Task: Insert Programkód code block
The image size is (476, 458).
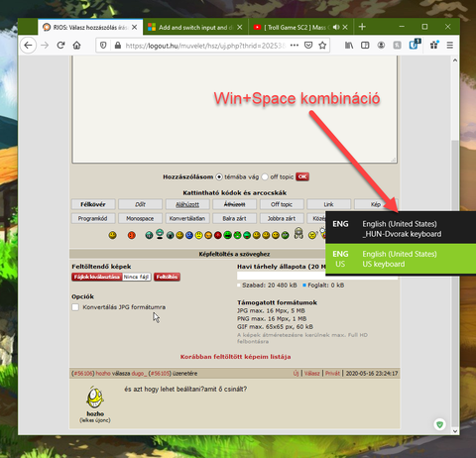Action: [x=93, y=218]
